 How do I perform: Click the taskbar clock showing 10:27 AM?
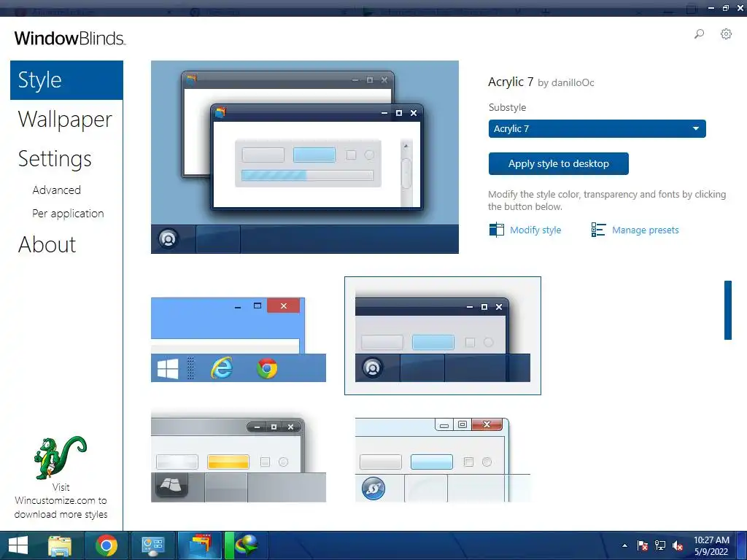click(x=711, y=545)
